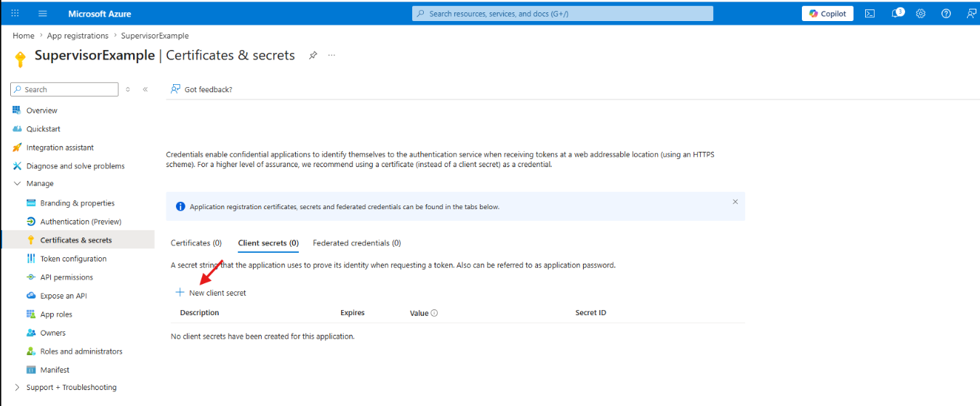Click the Copilot button

pos(827,13)
